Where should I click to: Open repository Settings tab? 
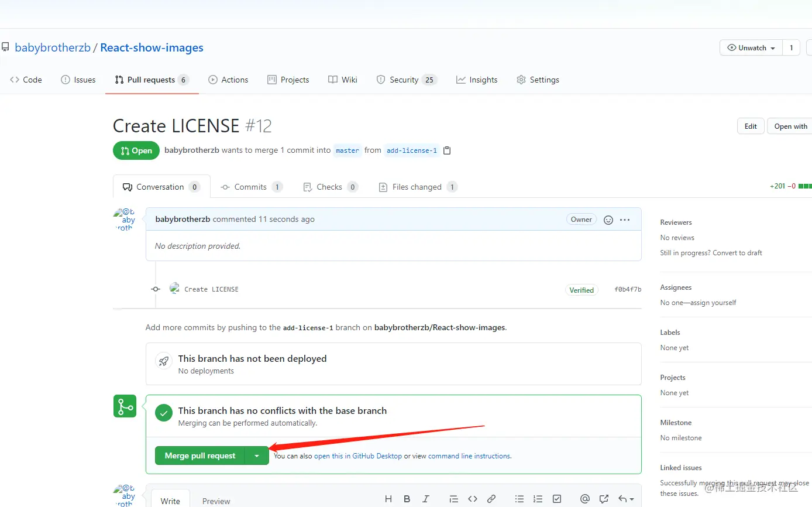click(538, 80)
